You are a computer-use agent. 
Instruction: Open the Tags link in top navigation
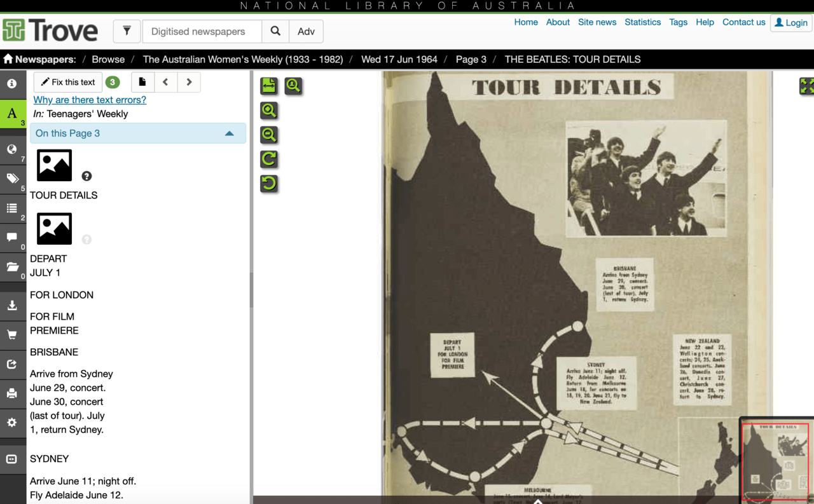point(679,22)
